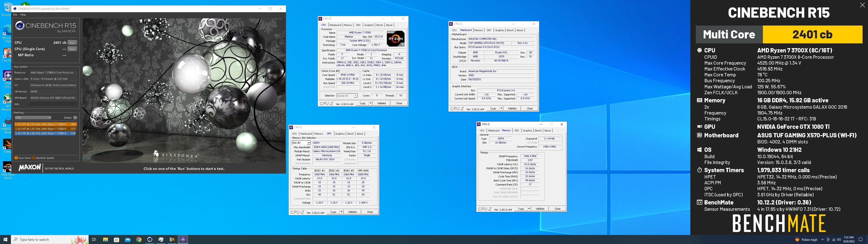Viewport: 868px width, 244px height.
Task: Click the Ryzen 7 logo in CPU-Z
Action: coord(396,39)
